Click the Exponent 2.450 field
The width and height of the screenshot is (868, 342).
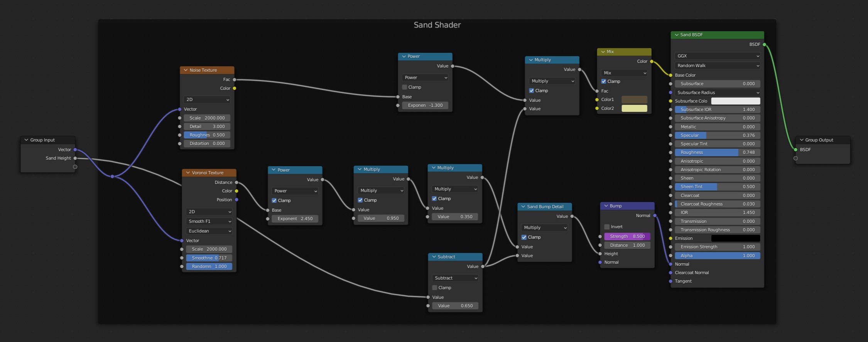(x=295, y=219)
